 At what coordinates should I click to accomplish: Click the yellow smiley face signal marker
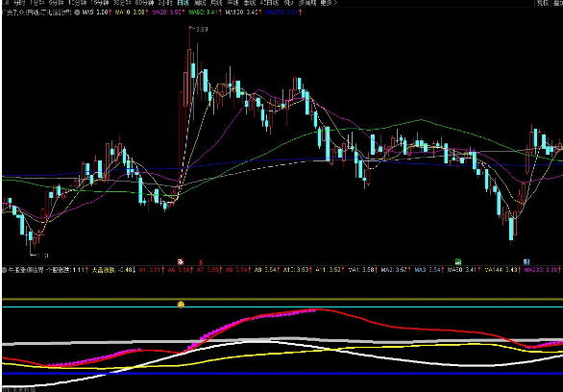click(181, 305)
